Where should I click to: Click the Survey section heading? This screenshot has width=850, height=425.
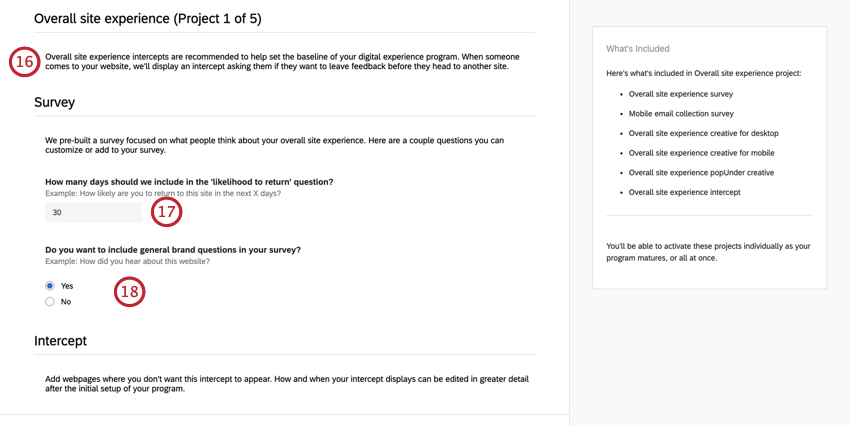coord(54,102)
